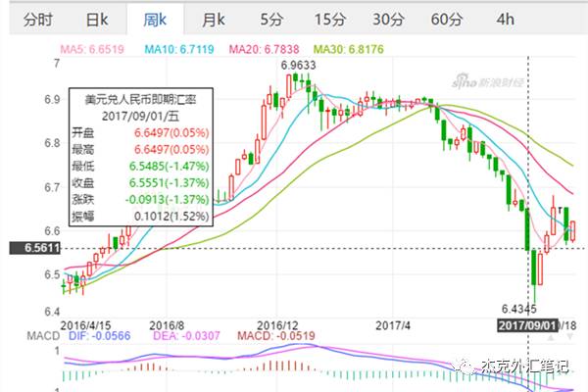
Task: Click the MA20: 6.7838 label
Action: [x=264, y=49]
